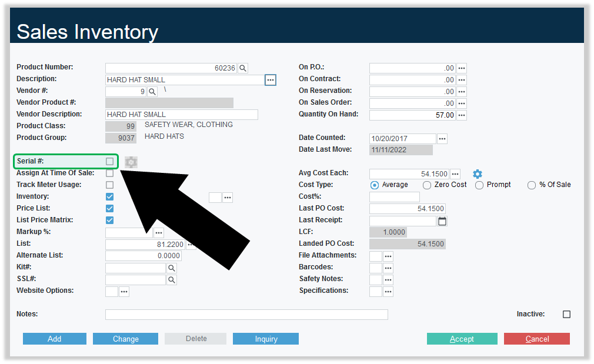
Task: Untick the Inventory checkbox
Action: pos(110,196)
